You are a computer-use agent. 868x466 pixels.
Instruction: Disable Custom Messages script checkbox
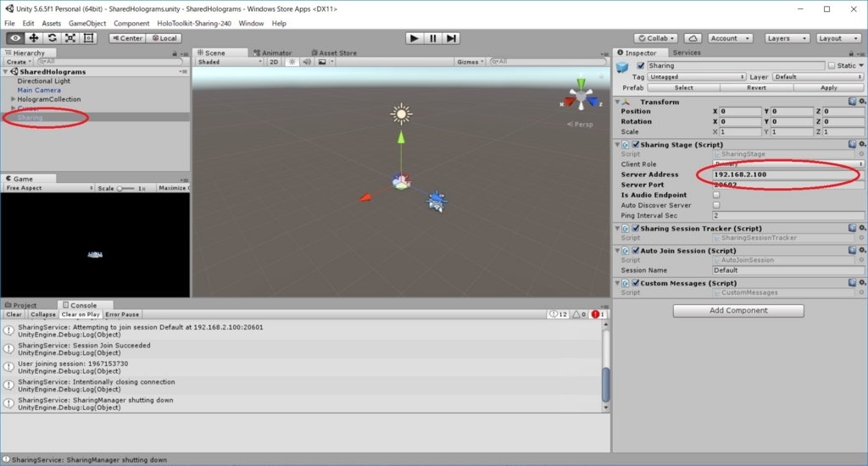(x=636, y=283)
